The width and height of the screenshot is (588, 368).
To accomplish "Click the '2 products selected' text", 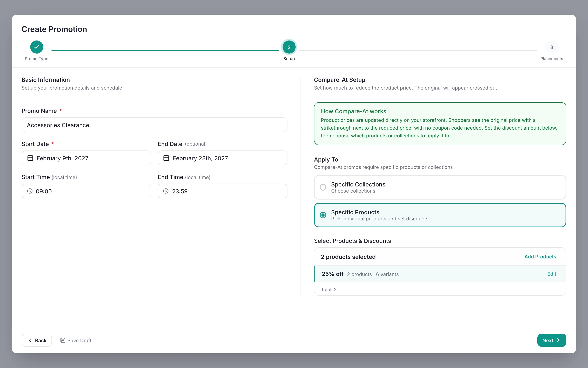I will [x=348, y=257].
